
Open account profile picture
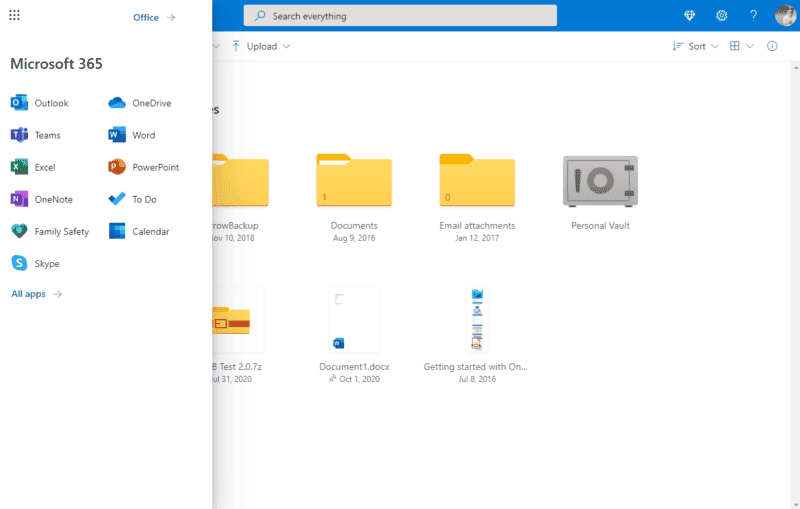(x=785, y=16)
